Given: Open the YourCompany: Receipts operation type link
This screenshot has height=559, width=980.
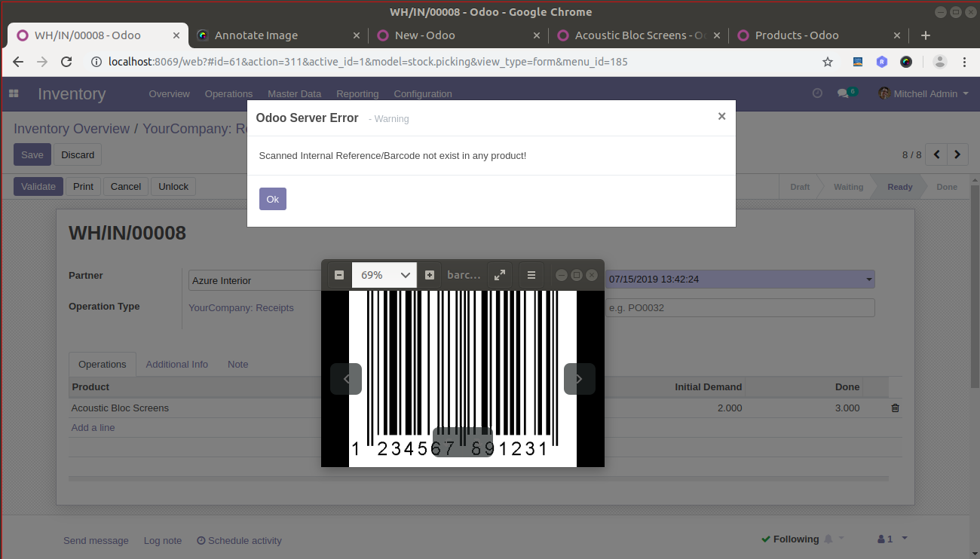Looking at the screenshot, I should 241,308.
